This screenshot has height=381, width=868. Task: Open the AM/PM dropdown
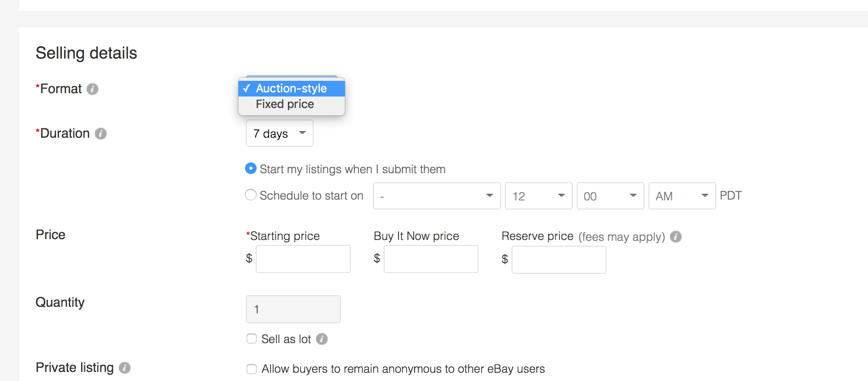682,196
